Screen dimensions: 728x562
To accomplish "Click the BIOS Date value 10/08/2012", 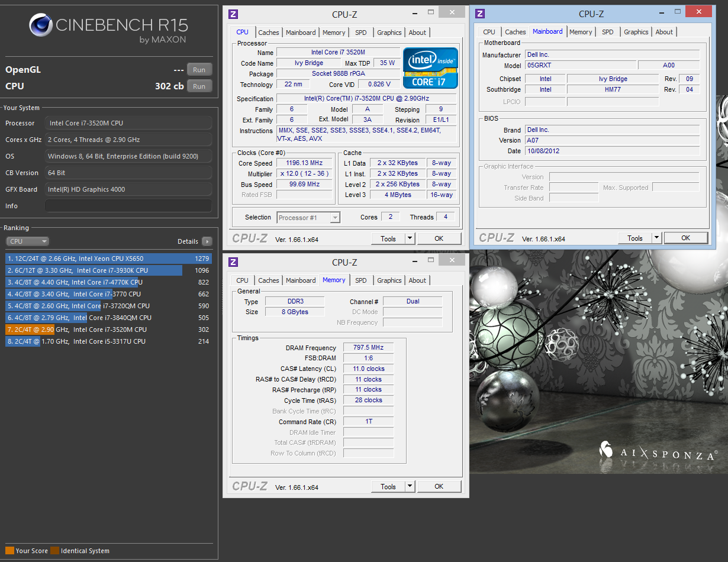I will [612, 151].
